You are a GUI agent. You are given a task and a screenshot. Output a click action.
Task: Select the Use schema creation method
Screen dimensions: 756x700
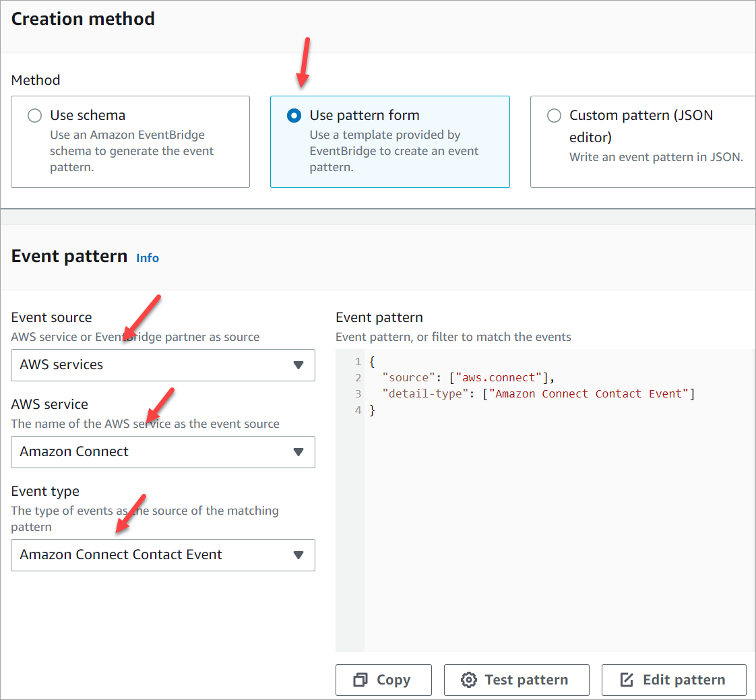tap(34, 115)
